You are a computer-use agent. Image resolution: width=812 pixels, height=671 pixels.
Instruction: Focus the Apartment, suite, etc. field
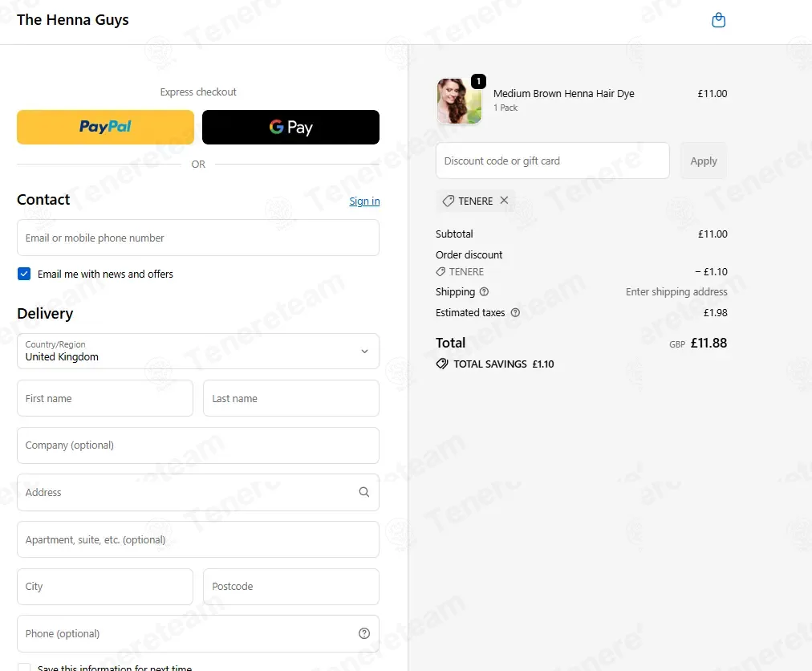(x=198, y=539)
